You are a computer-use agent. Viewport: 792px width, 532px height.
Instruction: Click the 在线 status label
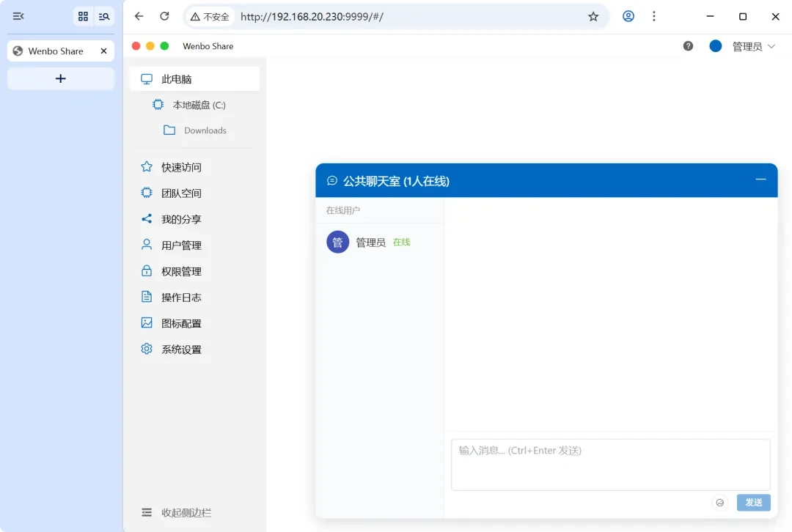402,243
